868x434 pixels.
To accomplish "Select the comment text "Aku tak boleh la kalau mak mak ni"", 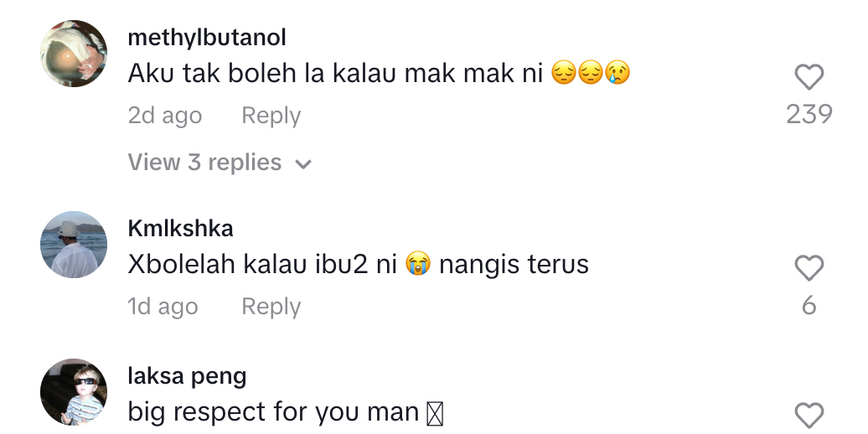I will point(335,75).
